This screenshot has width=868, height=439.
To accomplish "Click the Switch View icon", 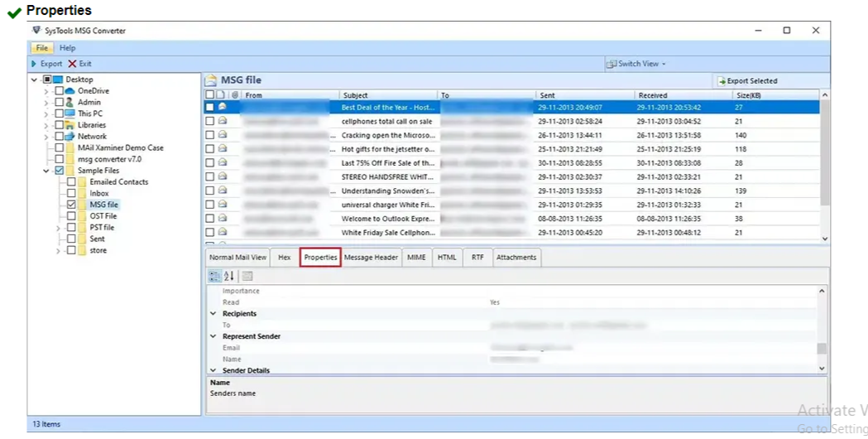I will (x=611, y=64).
